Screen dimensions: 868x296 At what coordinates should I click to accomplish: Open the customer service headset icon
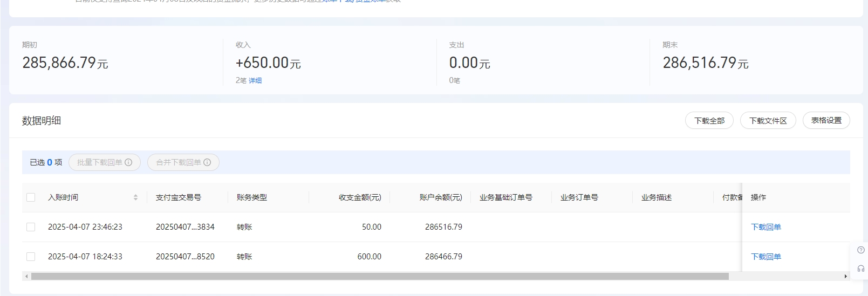[861, 269]
